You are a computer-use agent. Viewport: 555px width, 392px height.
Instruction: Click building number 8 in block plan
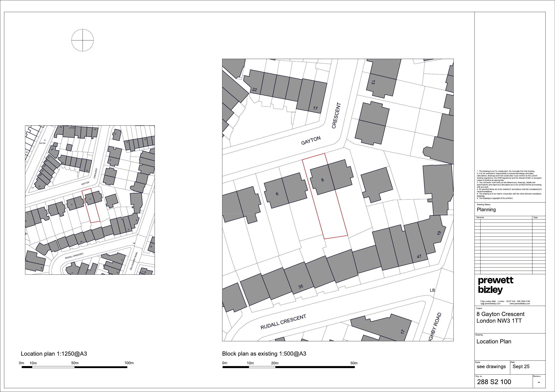click(x=322, y=180)
